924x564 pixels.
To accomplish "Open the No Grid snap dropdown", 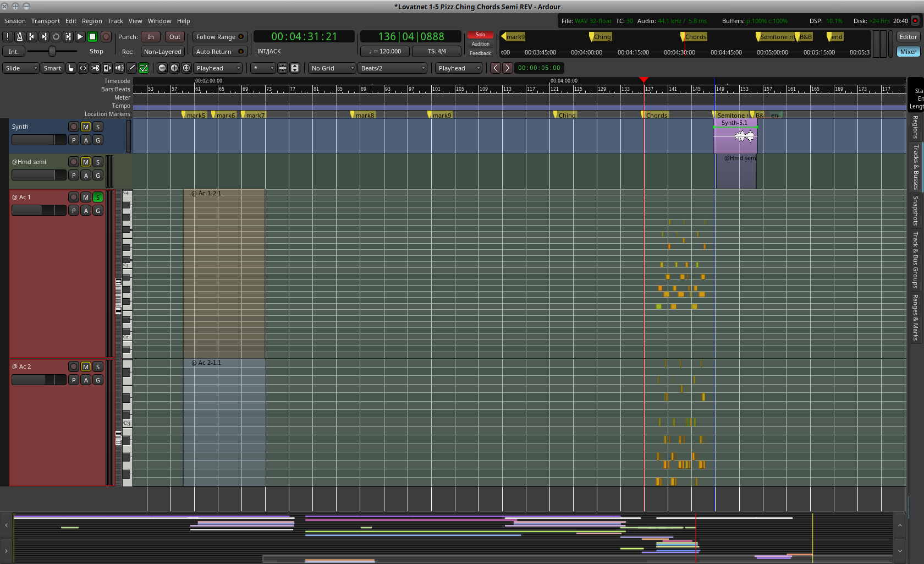I will click(332, 68).
